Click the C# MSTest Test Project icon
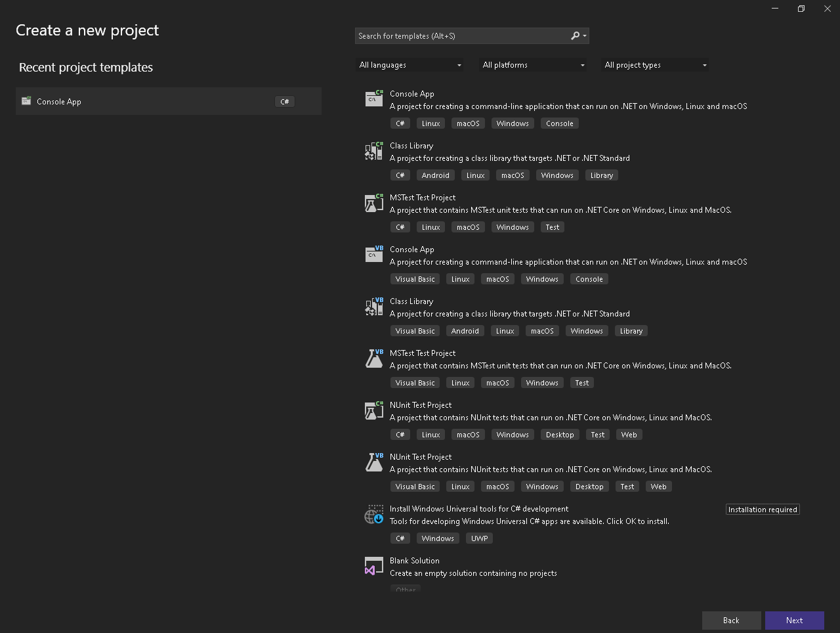 (374, 203)
